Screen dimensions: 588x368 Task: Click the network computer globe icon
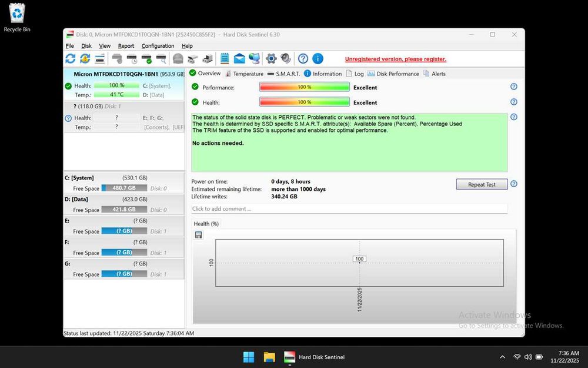(x=254, y=58)
